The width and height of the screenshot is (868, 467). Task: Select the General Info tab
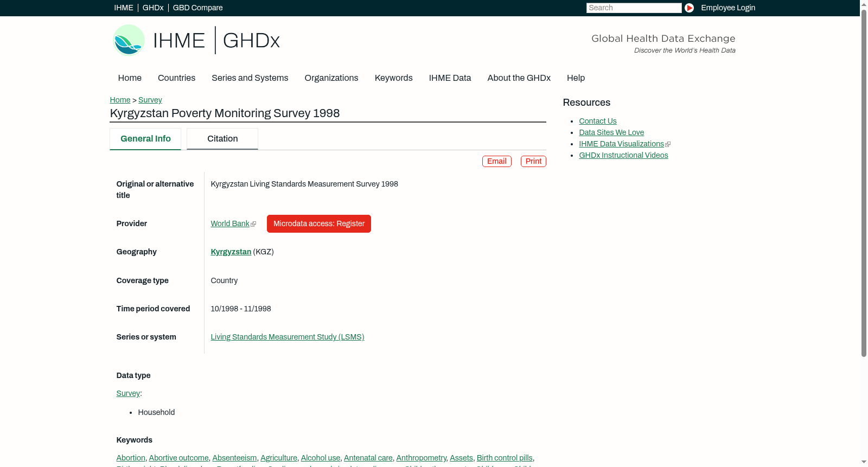tap(145, 139)
